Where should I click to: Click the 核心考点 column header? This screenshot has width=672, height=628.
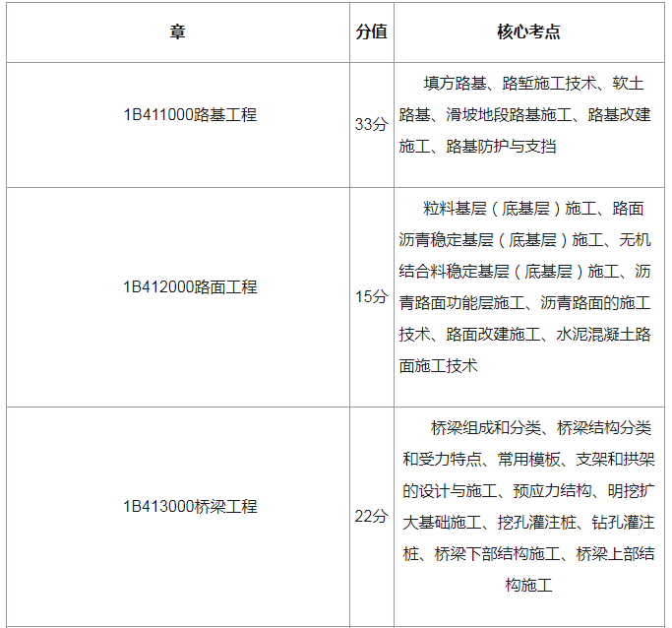pyautogui.click(x=528, y=32)
